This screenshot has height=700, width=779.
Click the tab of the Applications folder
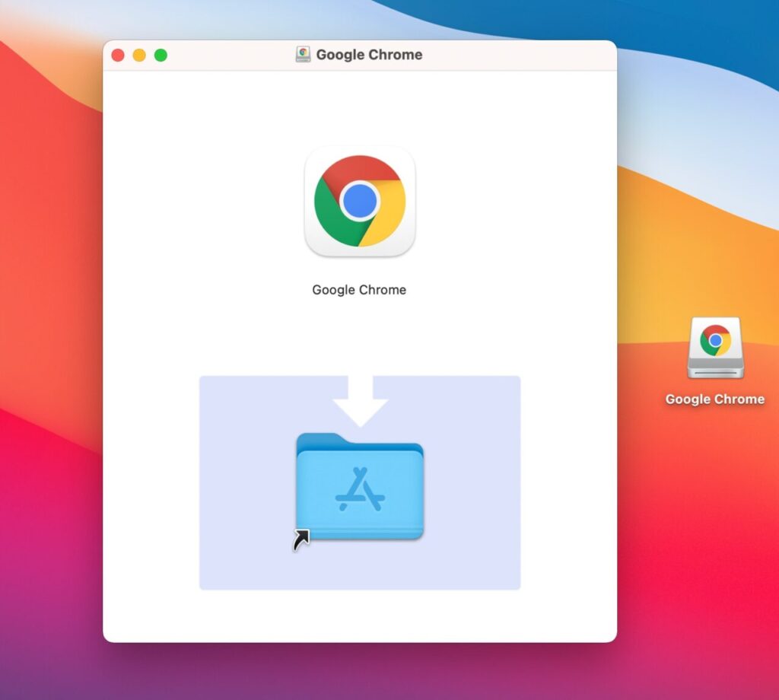[x=318, y=441]
